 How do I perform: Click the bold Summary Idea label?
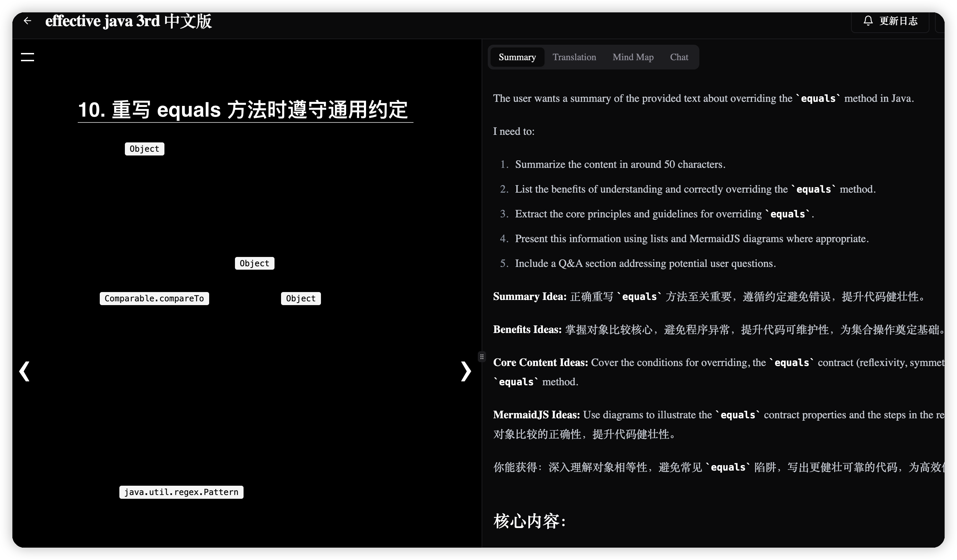click(529, 296)
